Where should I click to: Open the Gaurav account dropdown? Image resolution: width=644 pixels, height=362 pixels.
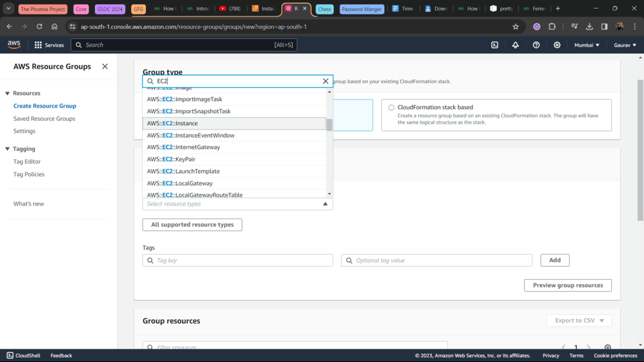(x=625, y=45)
